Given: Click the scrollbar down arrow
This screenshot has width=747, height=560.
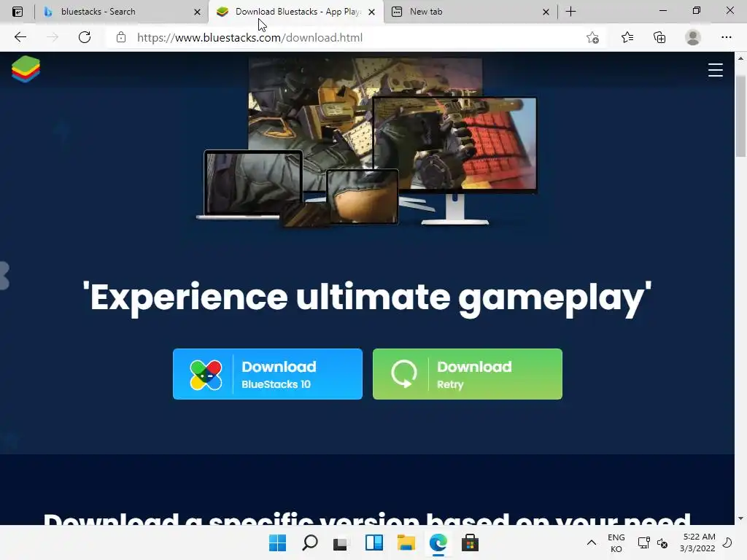Looking at the screenshot, I should [x=740, y=518].
